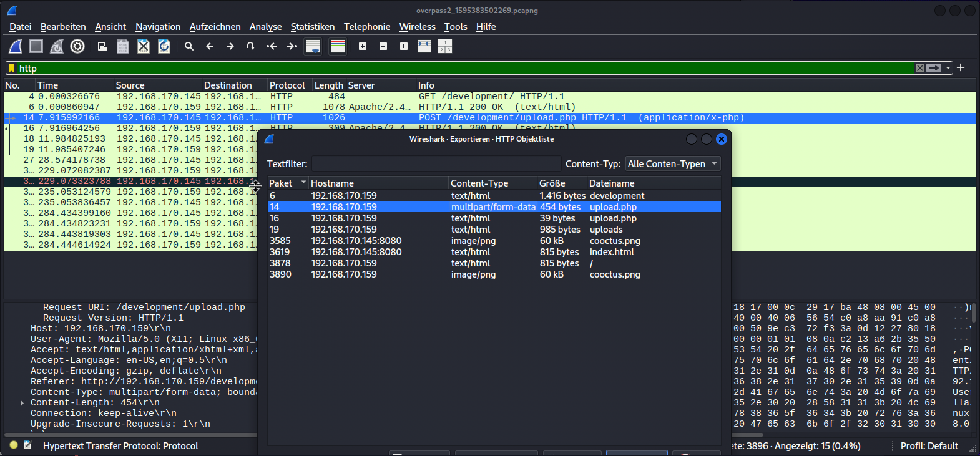Open the Datei menu
This screenshot has height=456, width=980.
point(20,27)
